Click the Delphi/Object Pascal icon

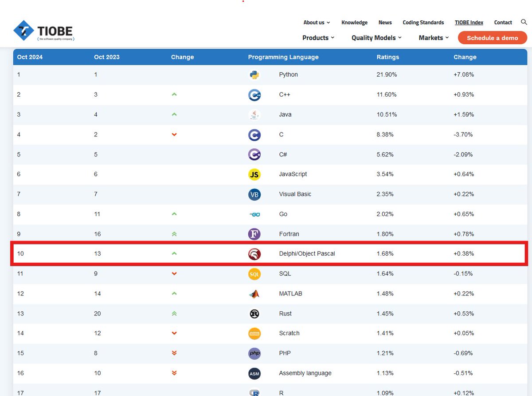(x=254, y=254)
